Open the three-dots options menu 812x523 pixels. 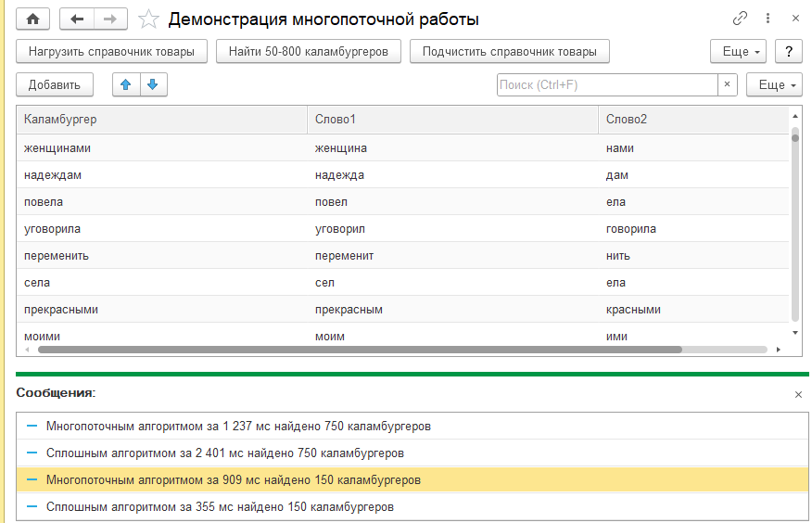(x=768, y=19)
